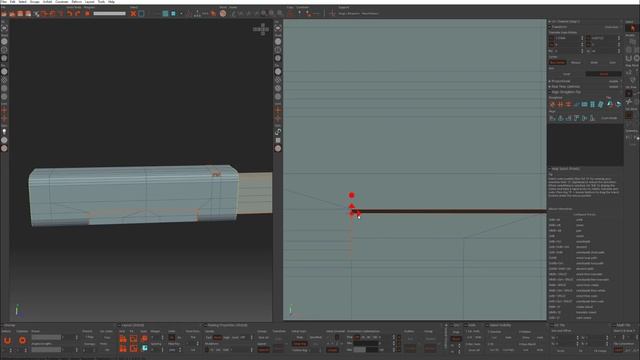This screenshot has width=640, height=360.
Task: Click the red icon at top of far-right column
Action: (x=633, y=28)
